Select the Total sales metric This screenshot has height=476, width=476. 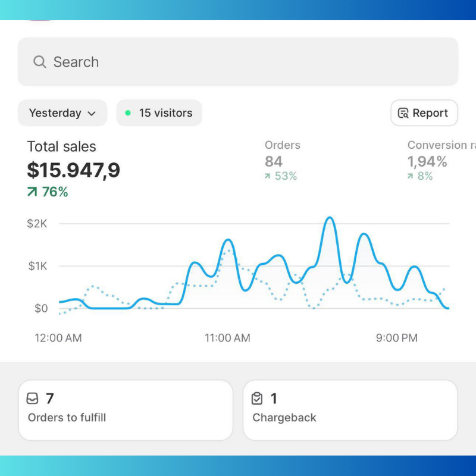point(61,147)
